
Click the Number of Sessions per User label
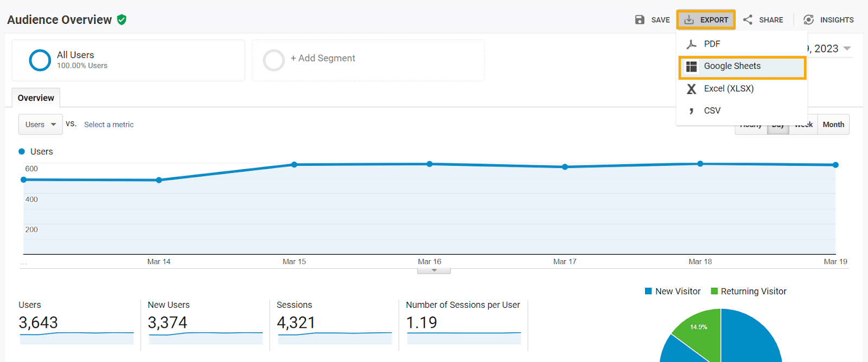tap(463, 305)
